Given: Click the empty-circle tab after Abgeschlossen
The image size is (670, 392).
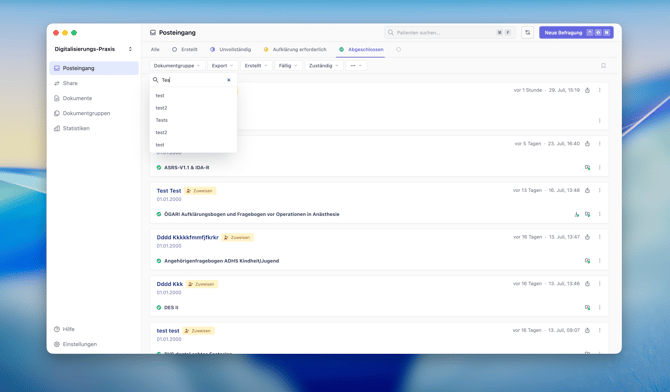Looking at the screenshot, I should [x=398, y=50].
